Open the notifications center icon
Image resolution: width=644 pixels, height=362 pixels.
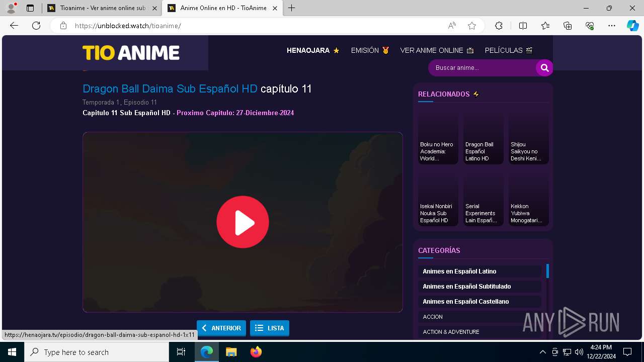[x=627, y=352]
